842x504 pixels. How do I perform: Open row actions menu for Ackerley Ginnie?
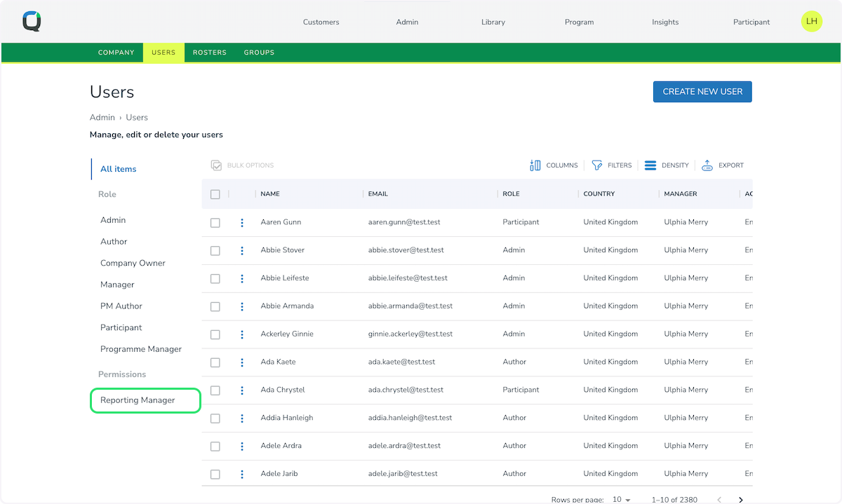[x=242, y=334]
